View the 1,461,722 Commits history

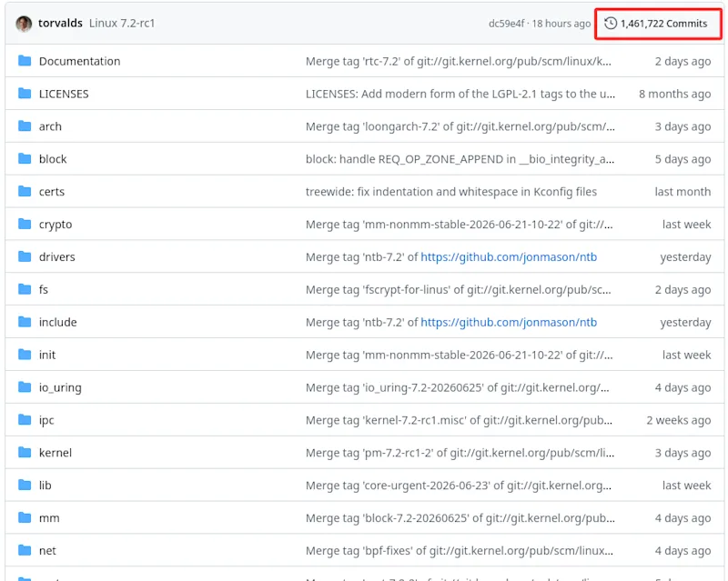pos(658,24)
